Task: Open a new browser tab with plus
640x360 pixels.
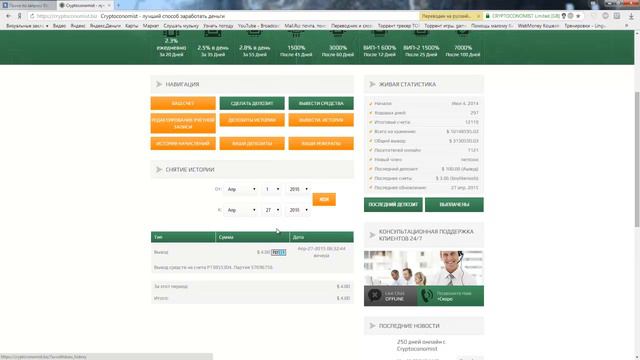Action: 118,5
